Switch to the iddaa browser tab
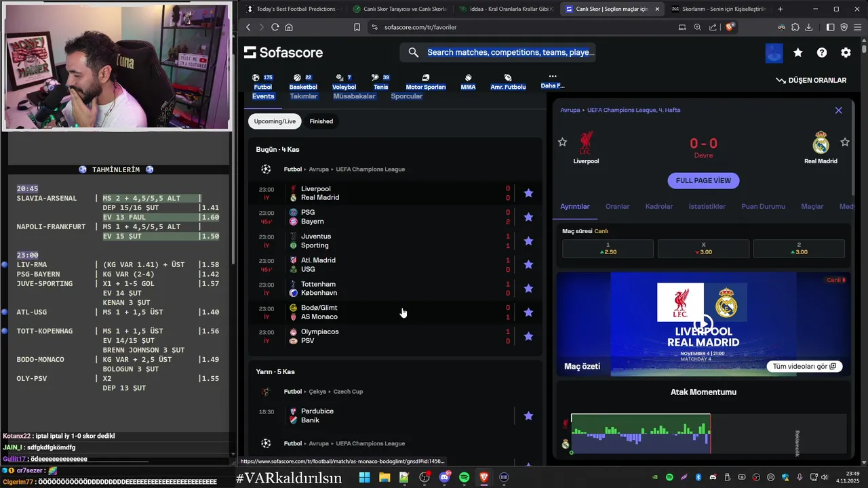 [x=507, y=9]
